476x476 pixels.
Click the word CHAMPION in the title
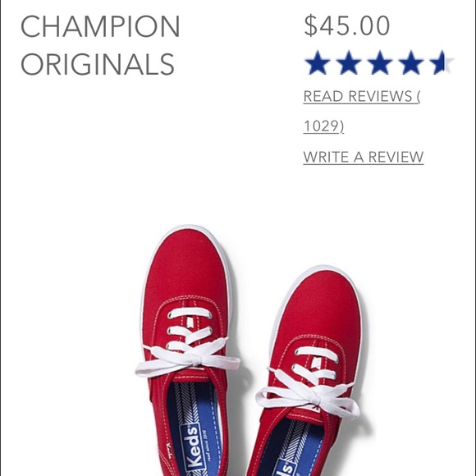coord(100,26)
